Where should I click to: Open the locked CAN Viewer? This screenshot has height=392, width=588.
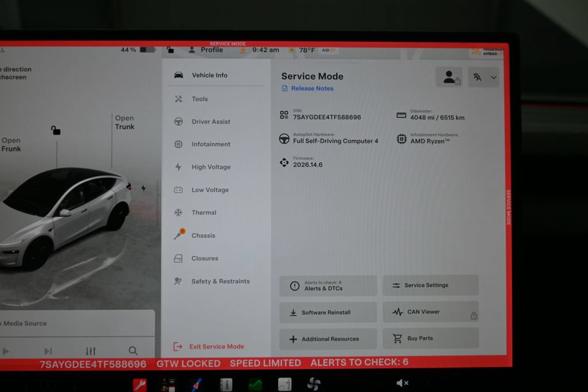[431, 312]
